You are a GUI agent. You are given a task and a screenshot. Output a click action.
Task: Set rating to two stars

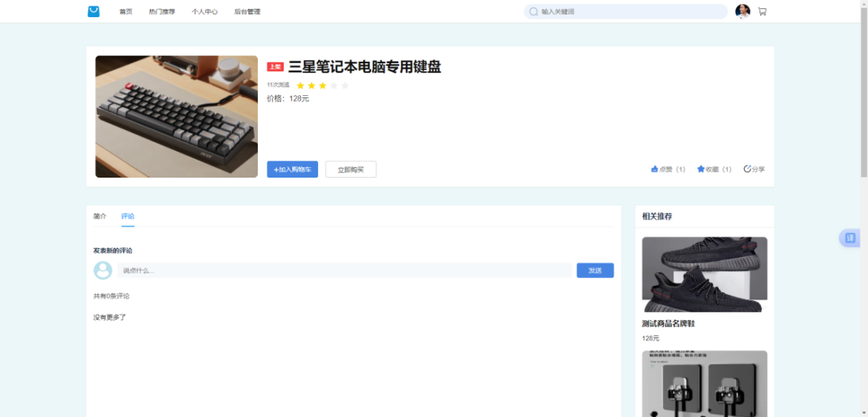[x=311, y=85]
